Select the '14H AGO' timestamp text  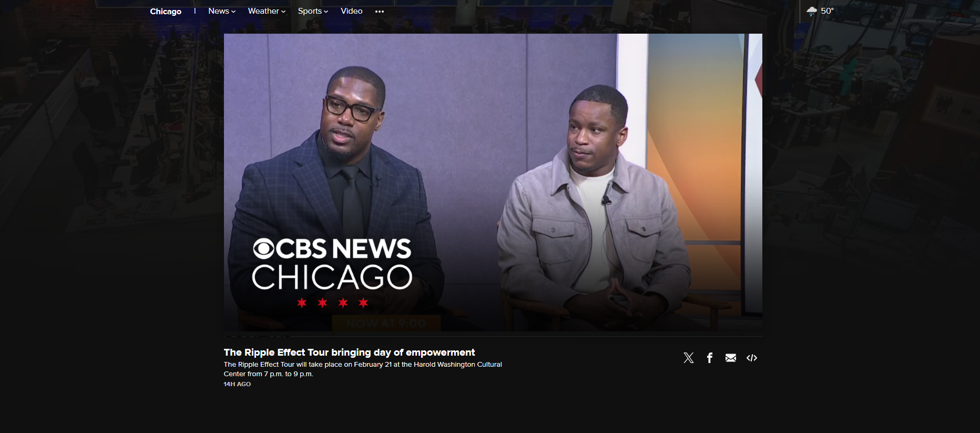[x=237, y=384]
